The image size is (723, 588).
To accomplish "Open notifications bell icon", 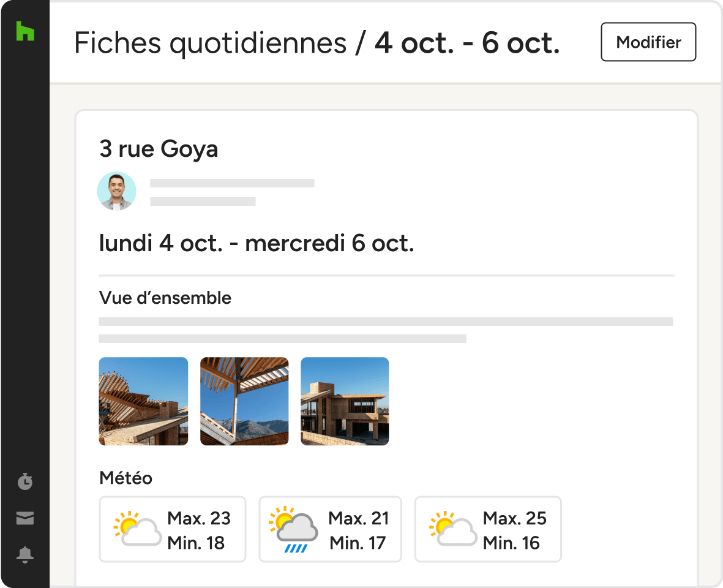I will tap(25, 555).
